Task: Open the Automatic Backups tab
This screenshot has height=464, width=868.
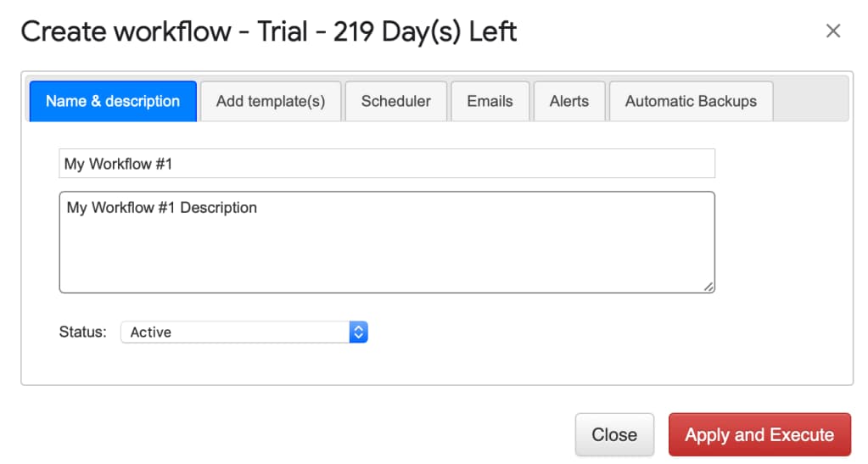Action: point(691,101)
